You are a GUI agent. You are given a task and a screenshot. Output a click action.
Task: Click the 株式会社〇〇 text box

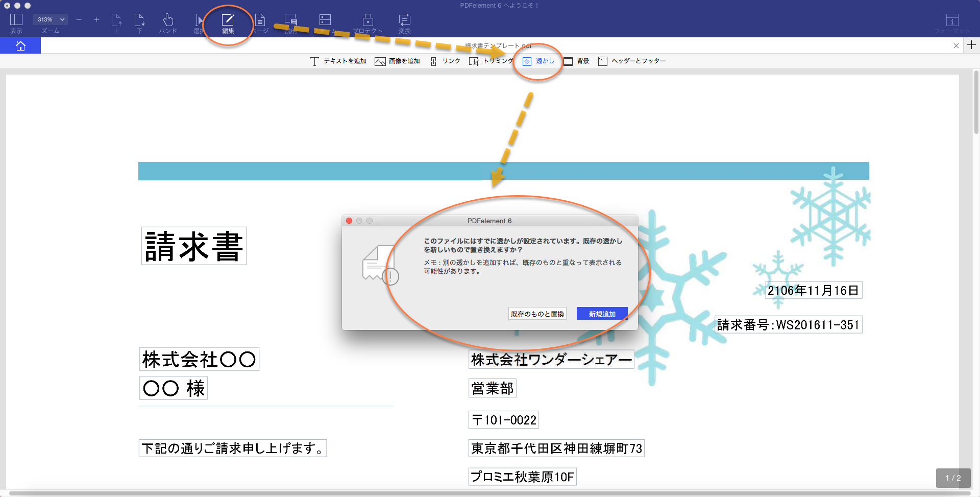click(x=199, y=359)
